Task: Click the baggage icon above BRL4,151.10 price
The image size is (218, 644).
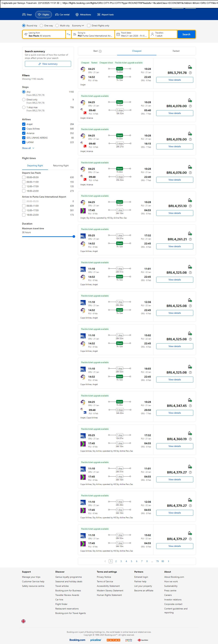Action: (190, 200)
